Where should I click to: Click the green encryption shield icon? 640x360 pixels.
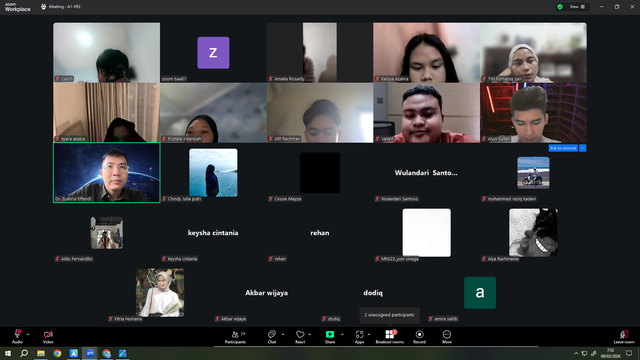560,7
